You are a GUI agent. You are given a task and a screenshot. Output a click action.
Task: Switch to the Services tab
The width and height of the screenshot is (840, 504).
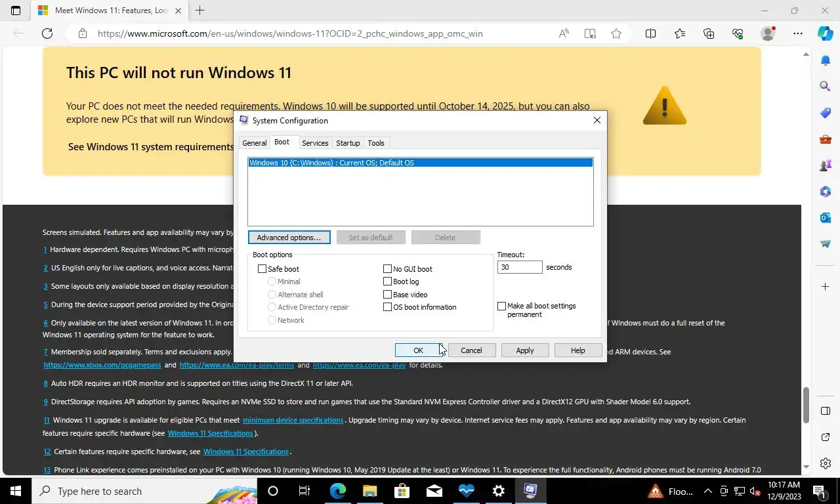tap(315, 143)
